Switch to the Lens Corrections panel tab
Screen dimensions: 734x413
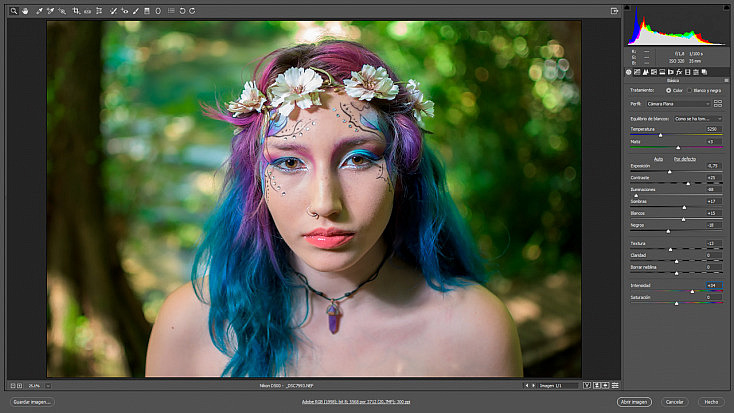[x=671, y=72]
